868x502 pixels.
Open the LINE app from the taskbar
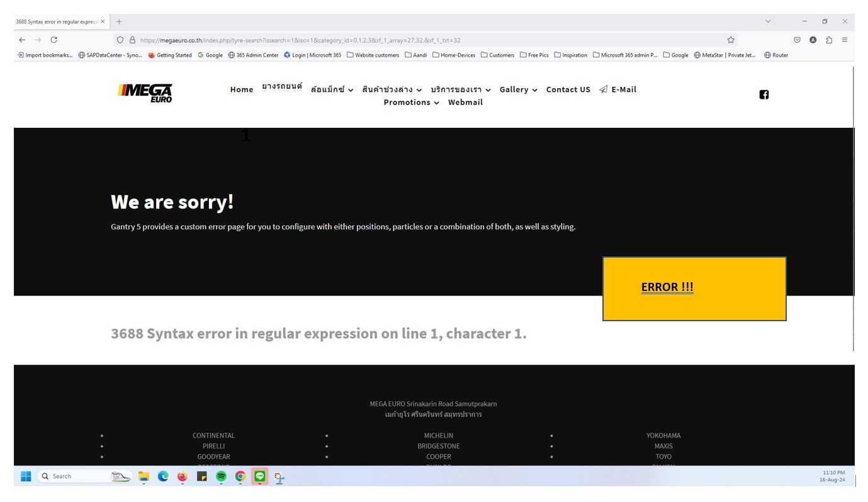pyautogui.click(x=259, y=477)
